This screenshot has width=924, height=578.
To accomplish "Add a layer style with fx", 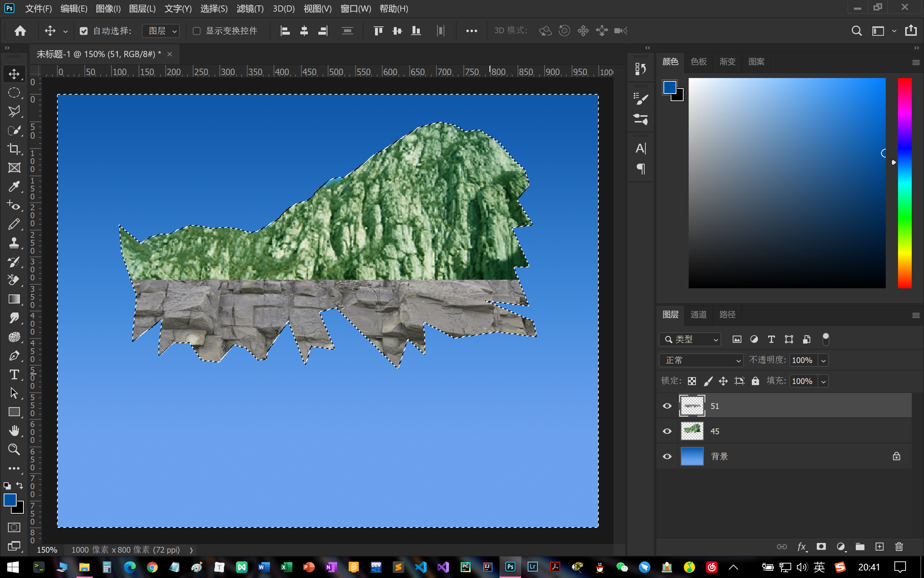I will pyautogui.click(x=801, y=547).
